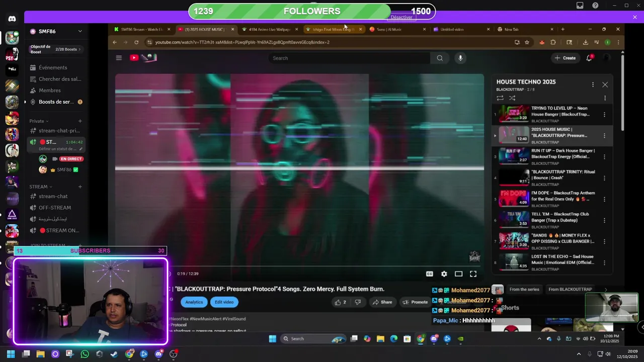Reload the page in Chrome
The height and width of the screenshot is (362, 644).
click(x=136, y=42)
